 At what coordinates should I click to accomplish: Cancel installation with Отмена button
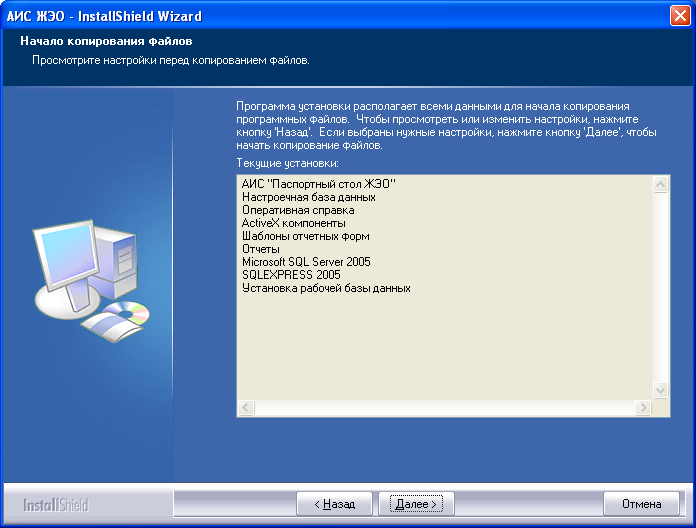point(641,504)
